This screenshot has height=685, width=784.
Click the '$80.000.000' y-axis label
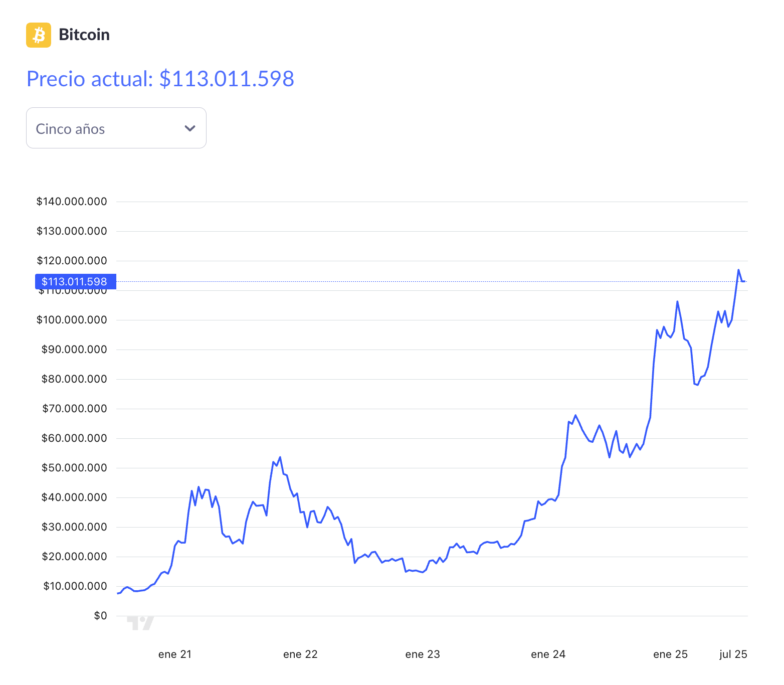pos(74,379)
